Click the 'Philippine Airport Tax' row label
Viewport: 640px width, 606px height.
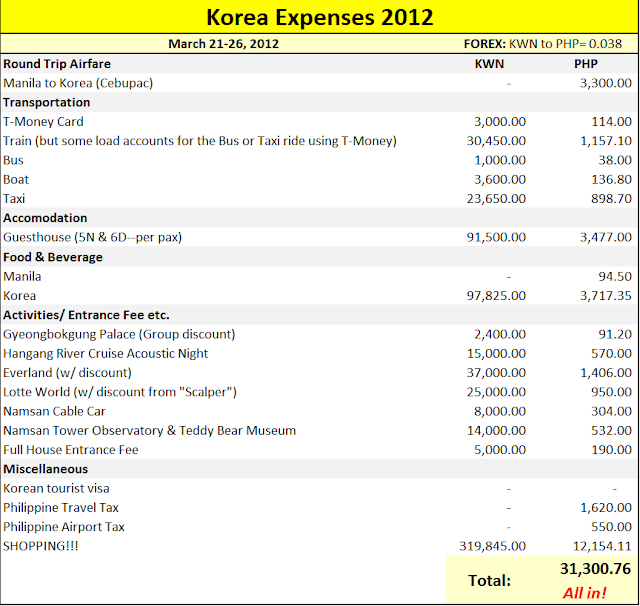[x=64, y=527]
